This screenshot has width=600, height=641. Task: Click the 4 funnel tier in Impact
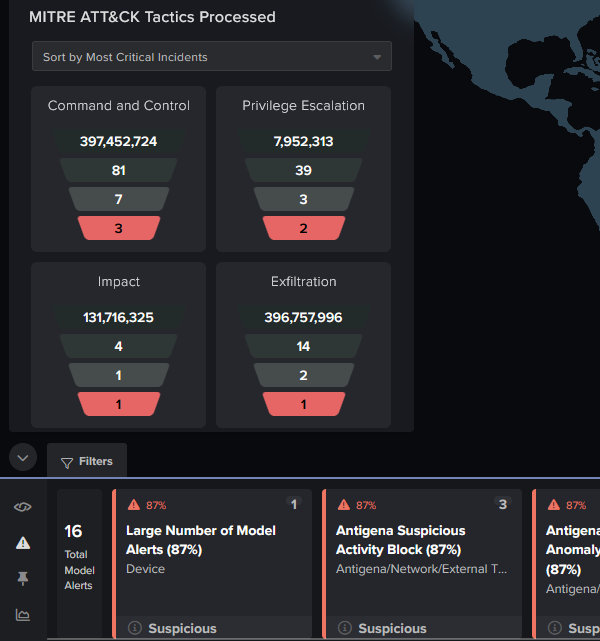coord(119,346)
